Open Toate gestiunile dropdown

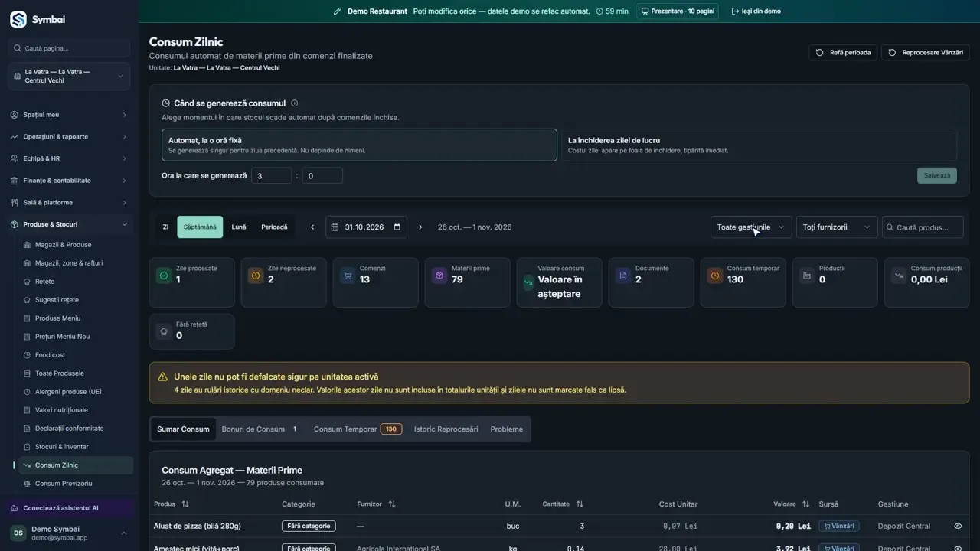tap(751, 227)
